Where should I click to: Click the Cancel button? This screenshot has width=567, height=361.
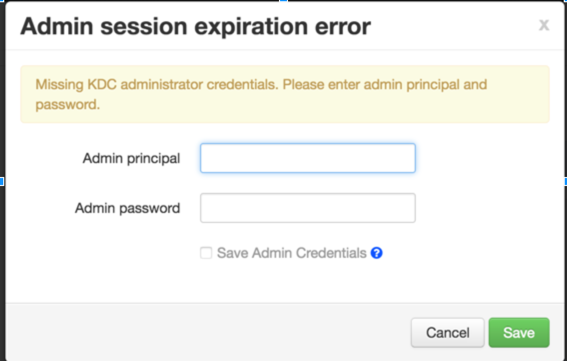[447, 332]
